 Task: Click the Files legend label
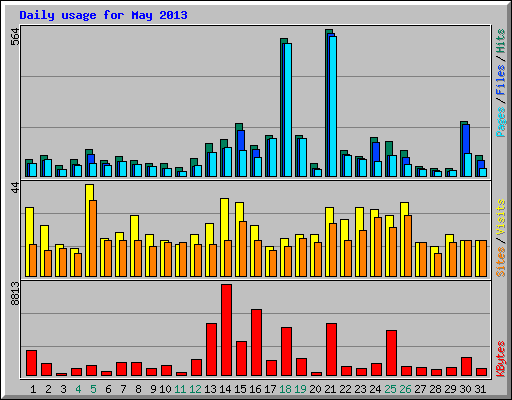point(500,80)
